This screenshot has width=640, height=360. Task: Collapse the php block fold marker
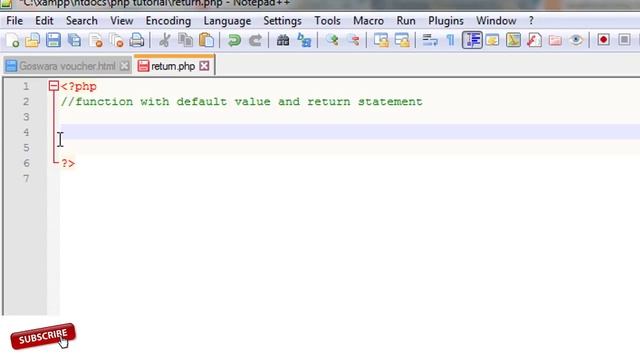coord(53,86)
